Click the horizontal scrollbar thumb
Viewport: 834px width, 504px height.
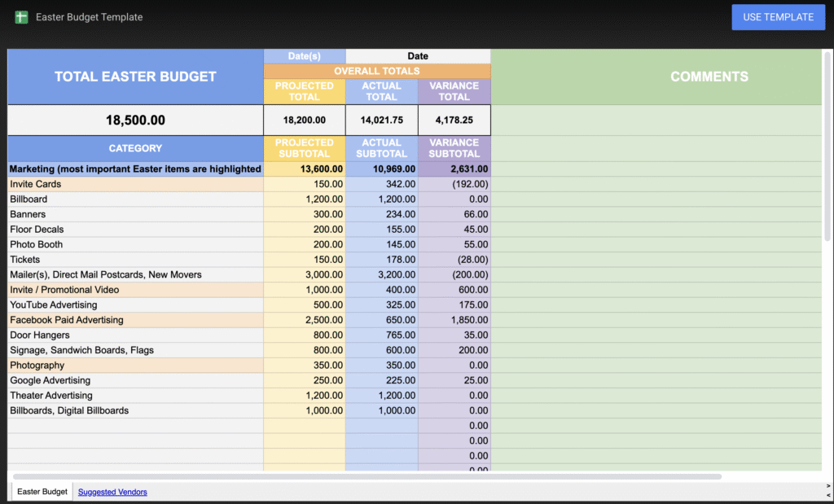click(367, 476)
